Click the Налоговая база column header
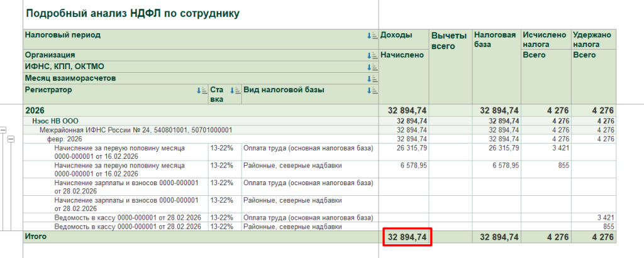Viewport: 644px width, 258px height. click(x=495, y=40)
